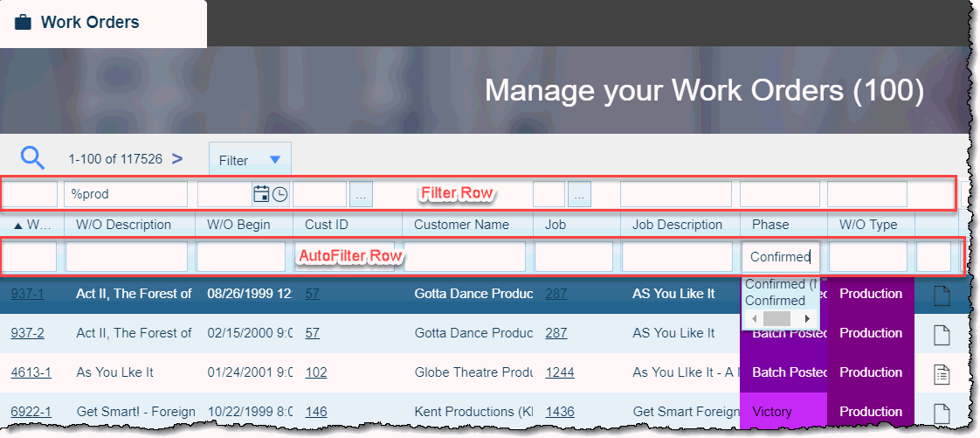Screen dimensions: 980x438
Task: Sort by W/O Description column header
Action: tap(123, 225)
